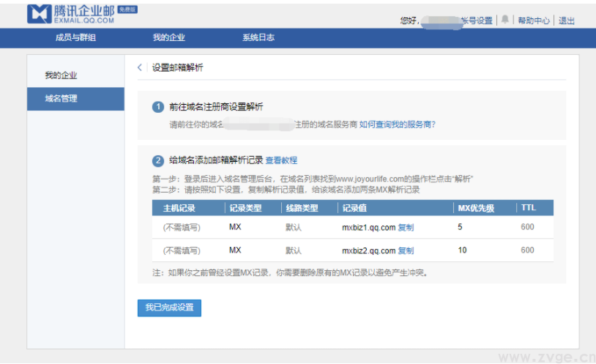Click MX record type in mxbiz1 row

click(235, 227)
